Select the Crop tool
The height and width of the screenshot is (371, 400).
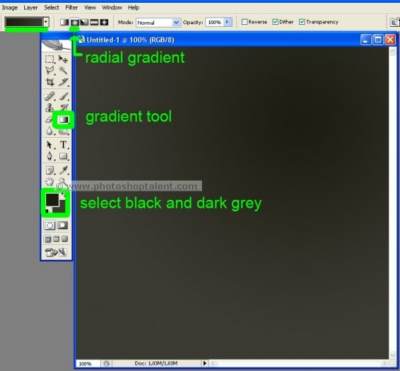[50, 82]
